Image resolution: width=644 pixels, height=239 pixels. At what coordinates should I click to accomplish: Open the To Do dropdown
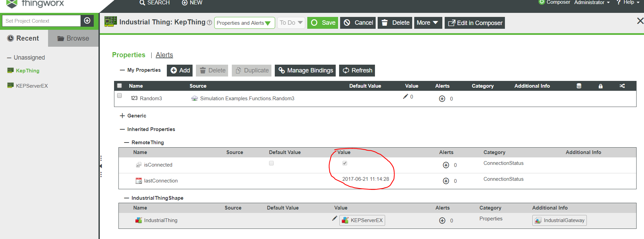291,23
